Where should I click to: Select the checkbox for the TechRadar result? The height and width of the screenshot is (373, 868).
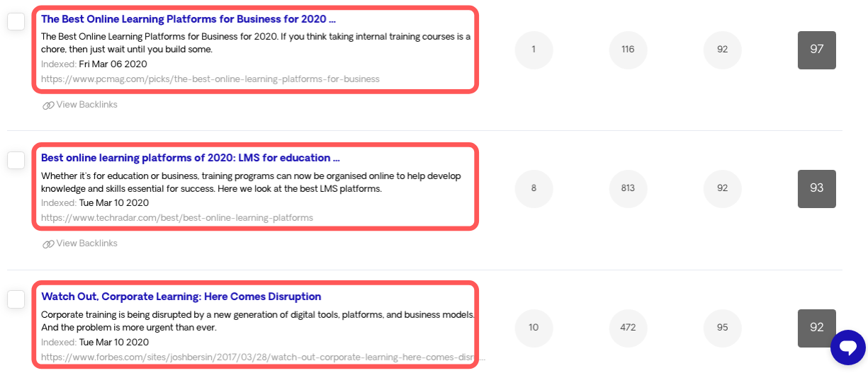pos(16,161)
